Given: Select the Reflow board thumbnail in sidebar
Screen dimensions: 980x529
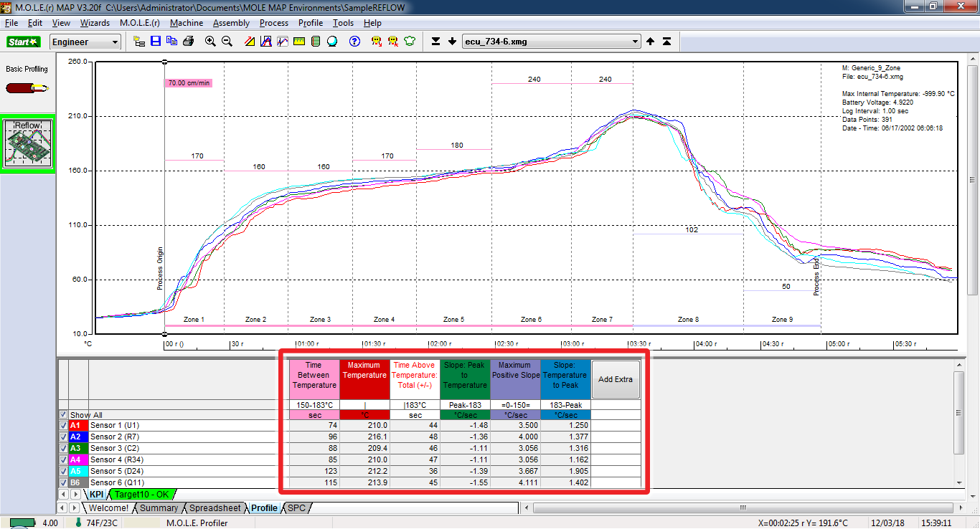Looking at the screenshot, I should pos(27,144).
